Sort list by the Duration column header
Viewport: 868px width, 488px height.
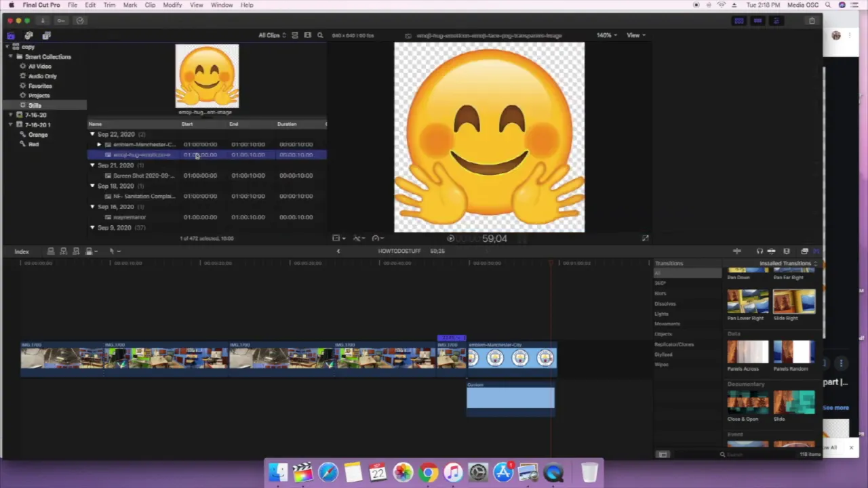click(286, 124)
